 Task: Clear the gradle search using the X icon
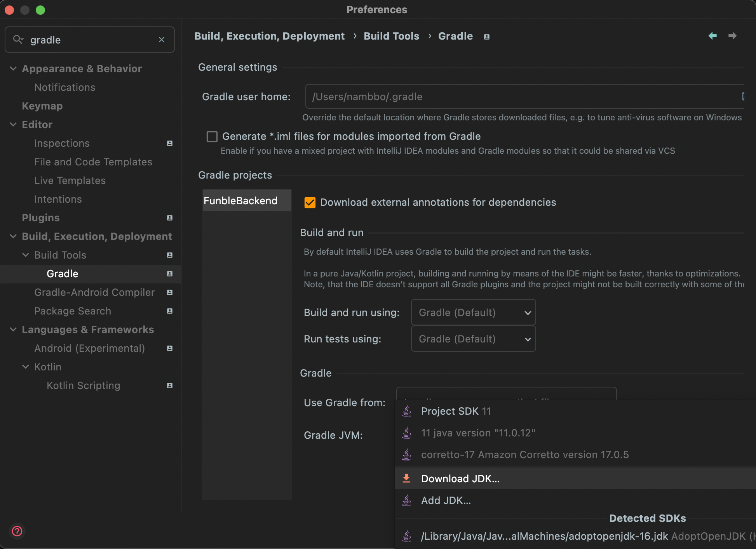[x=162, y=40]
